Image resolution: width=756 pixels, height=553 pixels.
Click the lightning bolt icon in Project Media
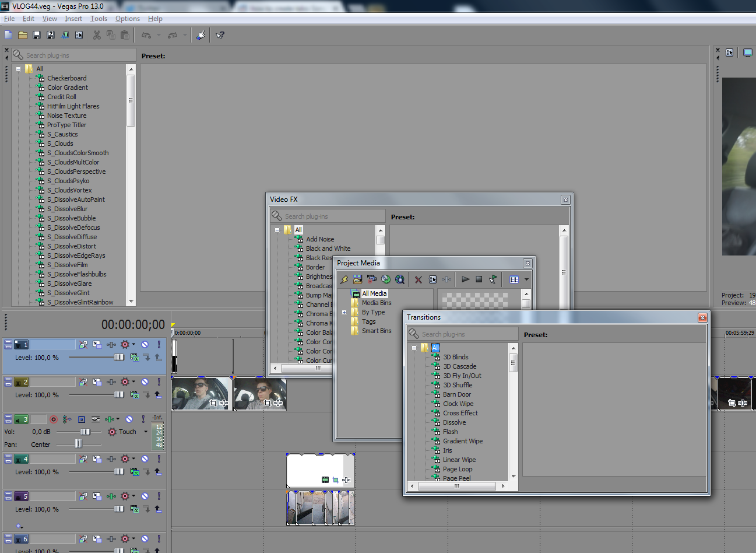coord(344,279)
